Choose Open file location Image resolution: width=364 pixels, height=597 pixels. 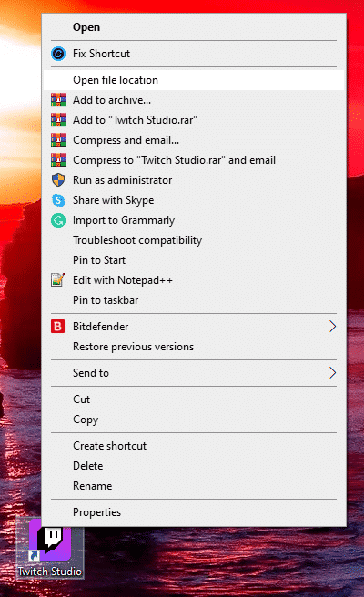click(194, 80)
